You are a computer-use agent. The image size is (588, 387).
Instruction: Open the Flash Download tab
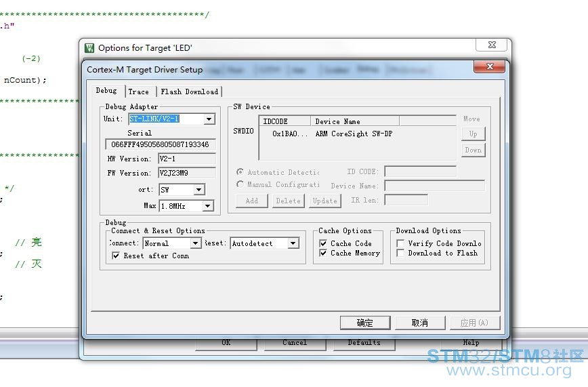(x=190, y=91)
